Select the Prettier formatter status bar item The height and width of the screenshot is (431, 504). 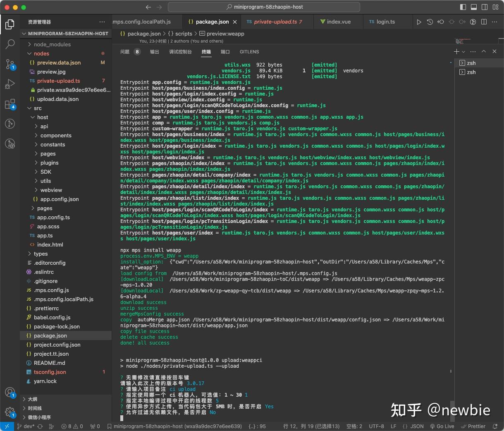click(x=473, y=426)
